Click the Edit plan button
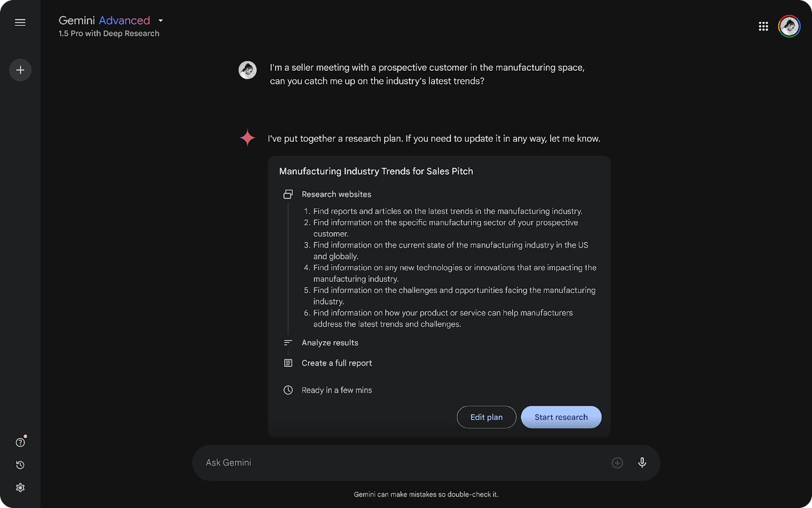 (x=486, y=417)
